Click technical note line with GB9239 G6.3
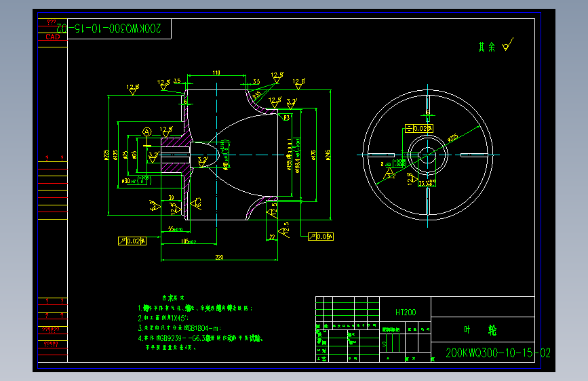This screenshot has width=588, height=381. [x=200, y=338]
